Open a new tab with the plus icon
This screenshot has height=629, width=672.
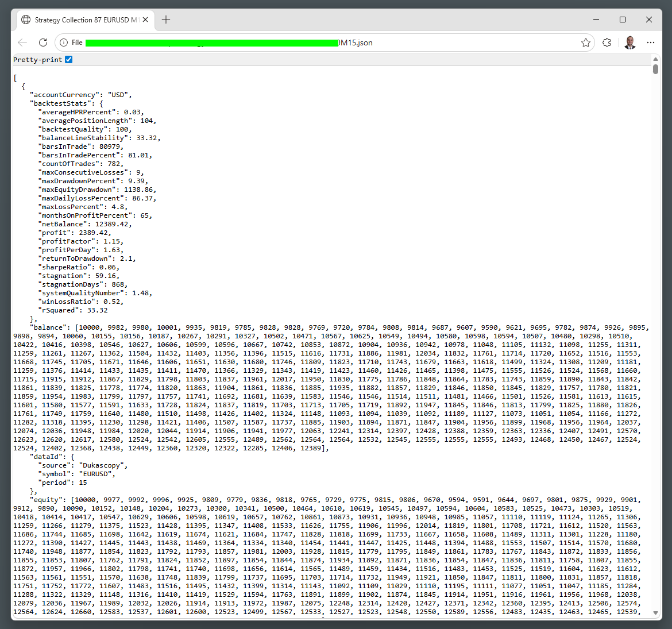pos(166,20)
